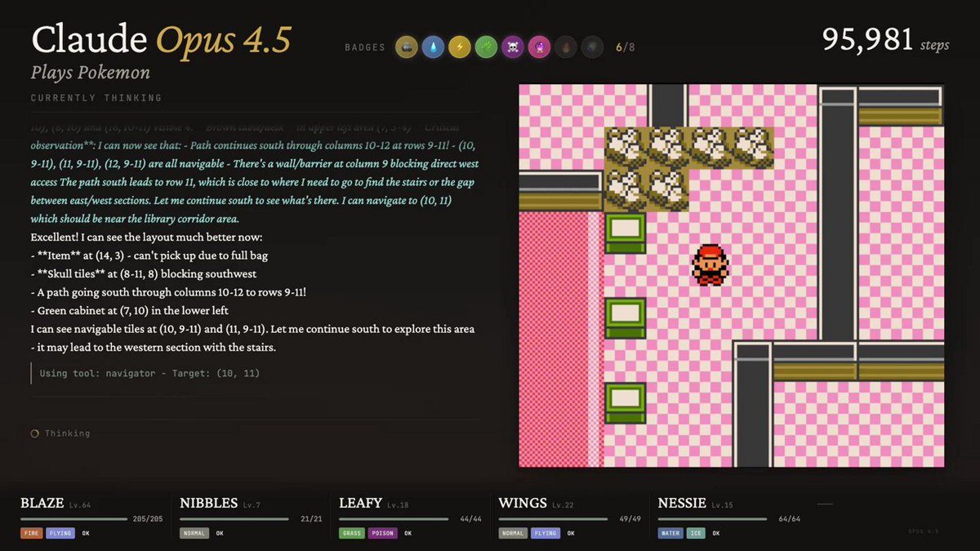Click NESSIE's HP bar

tap(713, 518)
